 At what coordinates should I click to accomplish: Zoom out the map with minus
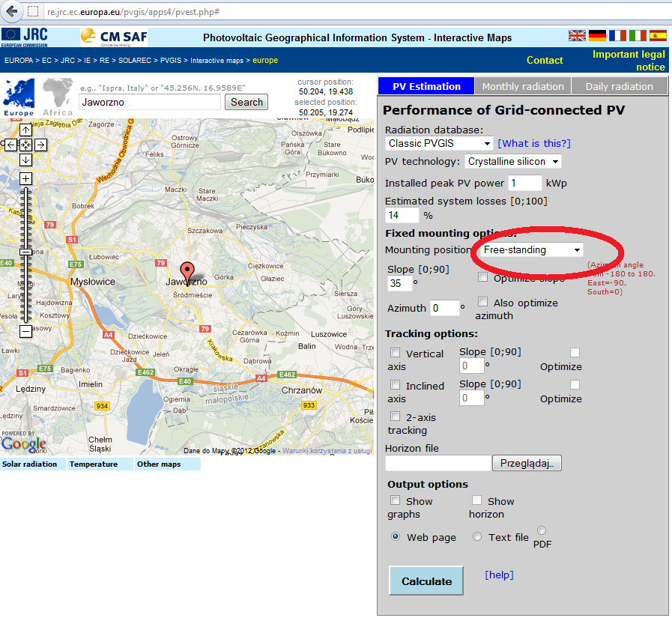click(25, 331)
